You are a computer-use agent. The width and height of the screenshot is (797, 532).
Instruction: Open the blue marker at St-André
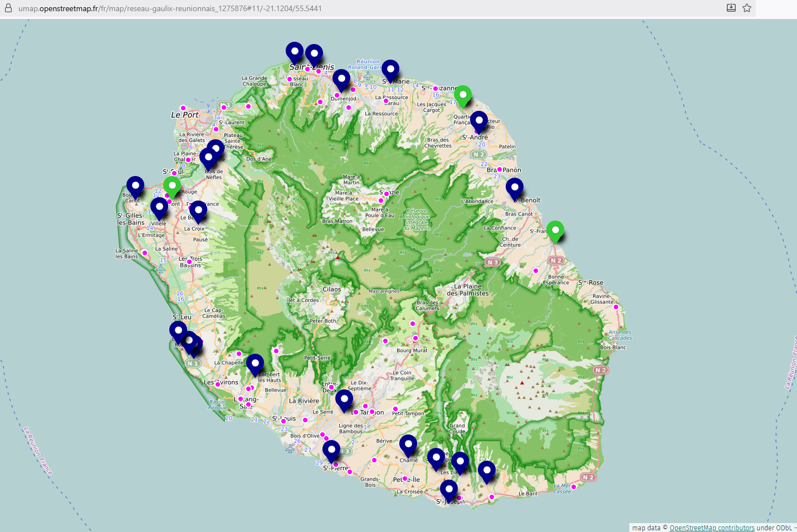[478, 122]
